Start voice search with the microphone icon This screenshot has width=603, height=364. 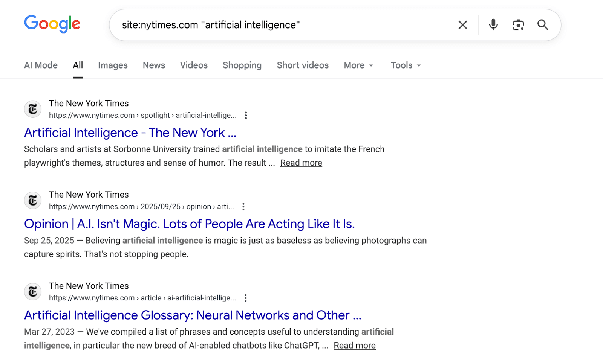tap(493, 25)
